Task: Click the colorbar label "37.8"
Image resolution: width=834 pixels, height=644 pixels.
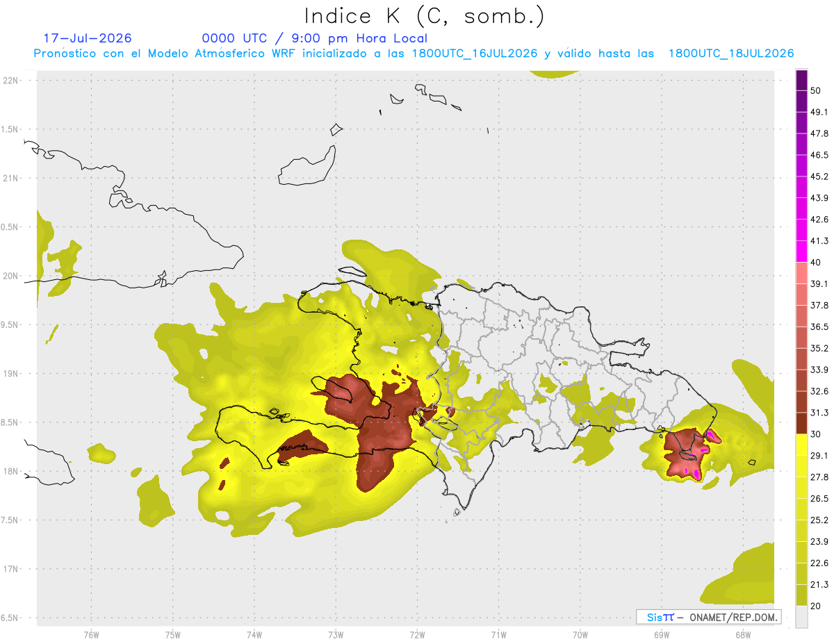Action: (x=819, y=305)
